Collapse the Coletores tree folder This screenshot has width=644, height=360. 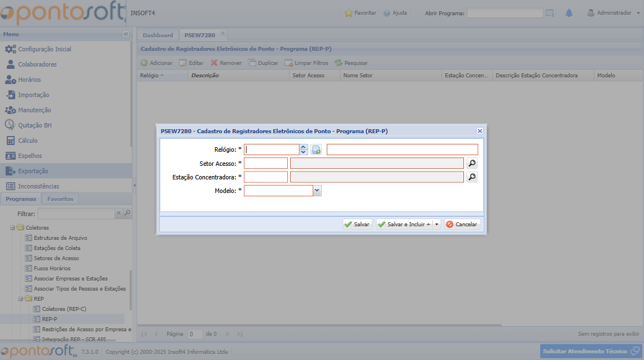click(12, 228)
